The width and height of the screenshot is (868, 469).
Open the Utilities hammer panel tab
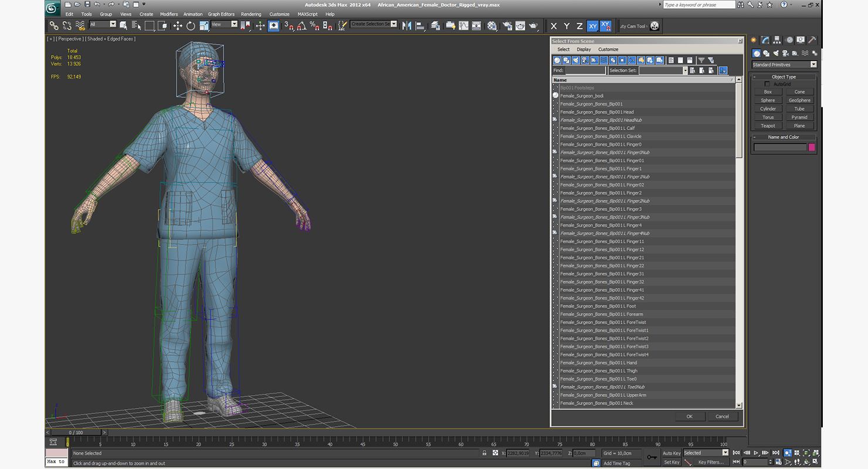(812, 40)
